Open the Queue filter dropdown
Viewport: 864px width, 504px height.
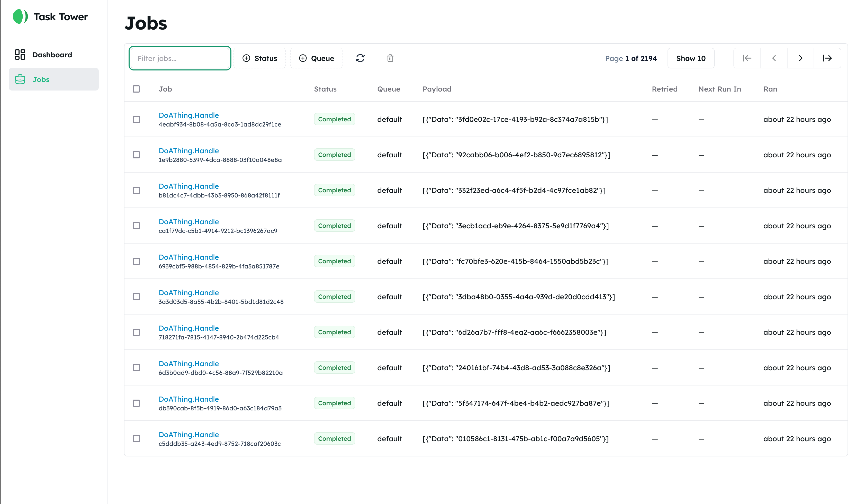317,58
